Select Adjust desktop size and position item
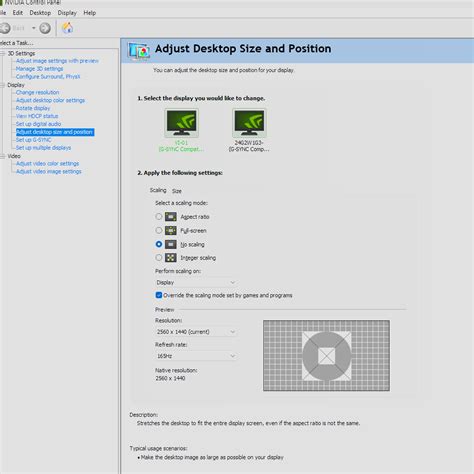Viewport: 474px width, 474px height. pyautogui.click(x=55, y=132)
